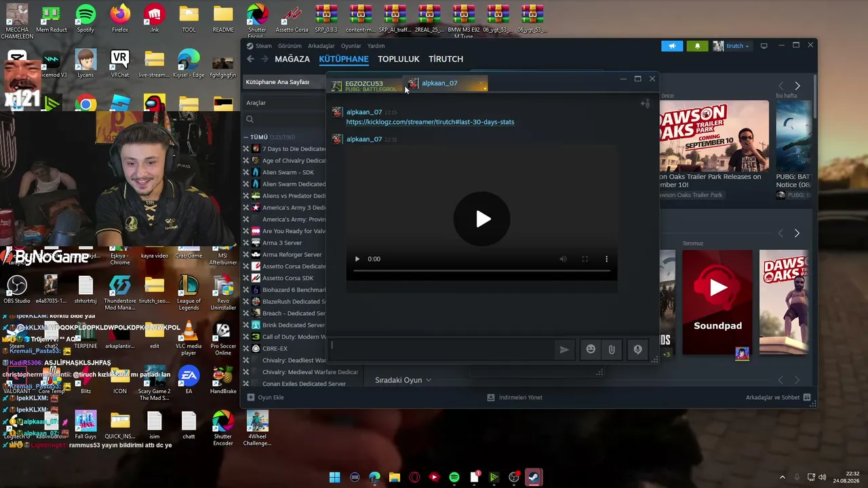Attach a file using the paperclip icon
Screen dimensions: 868x488
pyautogui.click(x=612, y=350)
